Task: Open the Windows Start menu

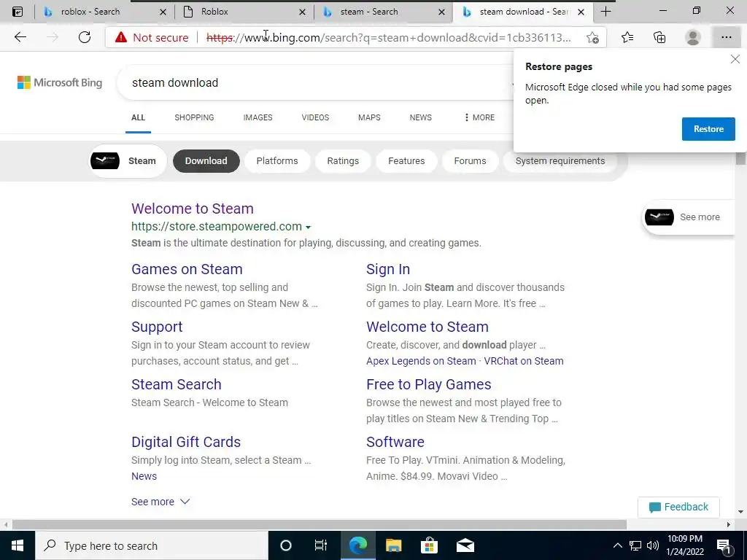Action: [18, 545]
